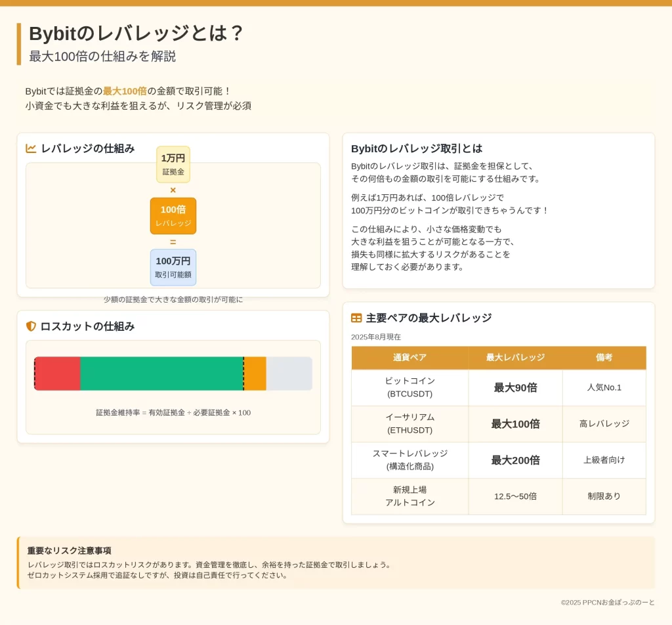The width and height of the screenshot is (672, 625).
Task: Click the 少額の証拠金で大きな金額の取引が可能に caption
Action: (x=173, y=299)
